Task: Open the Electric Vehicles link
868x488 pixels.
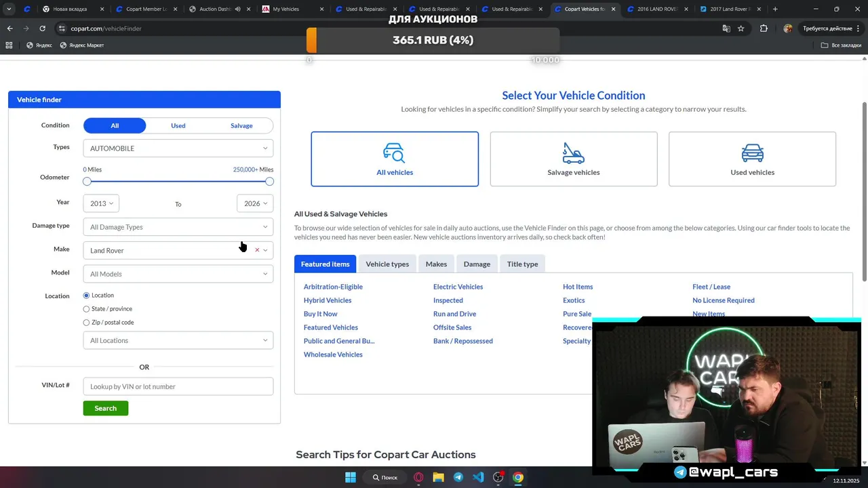Action: 458,287
